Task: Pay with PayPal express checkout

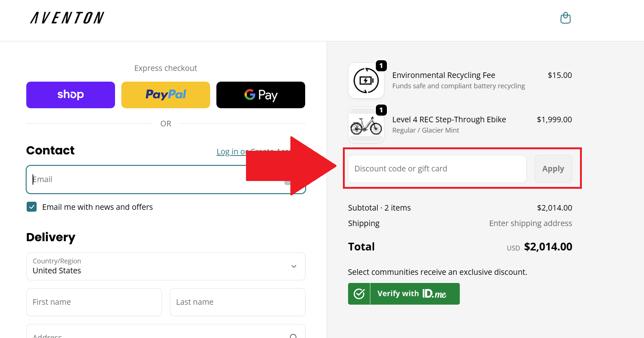Action: click(x=166, y=95)
